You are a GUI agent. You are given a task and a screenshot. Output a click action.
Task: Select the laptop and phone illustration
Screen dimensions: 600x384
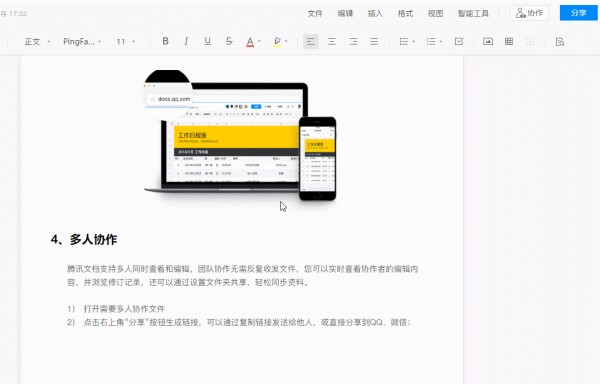coord(240,135)
